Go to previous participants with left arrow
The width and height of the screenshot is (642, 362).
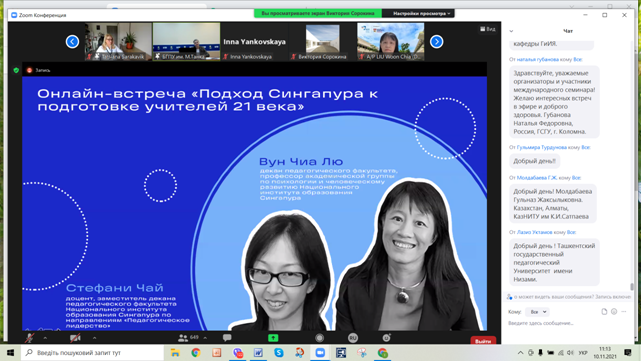[72, 41]
